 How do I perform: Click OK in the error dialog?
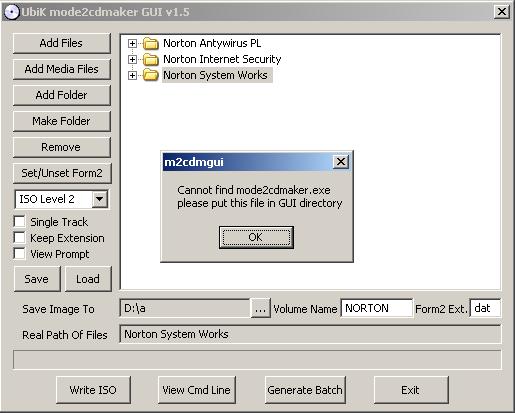256,237
